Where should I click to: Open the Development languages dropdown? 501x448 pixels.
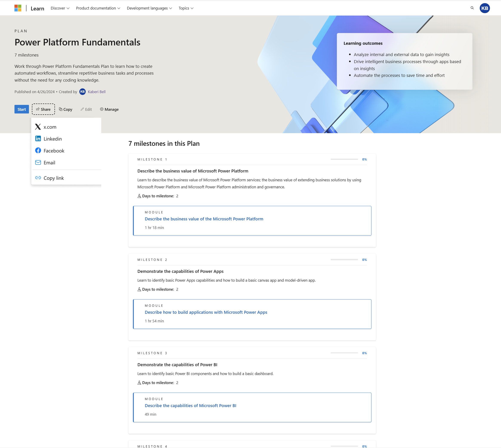[x=149, y=8]
